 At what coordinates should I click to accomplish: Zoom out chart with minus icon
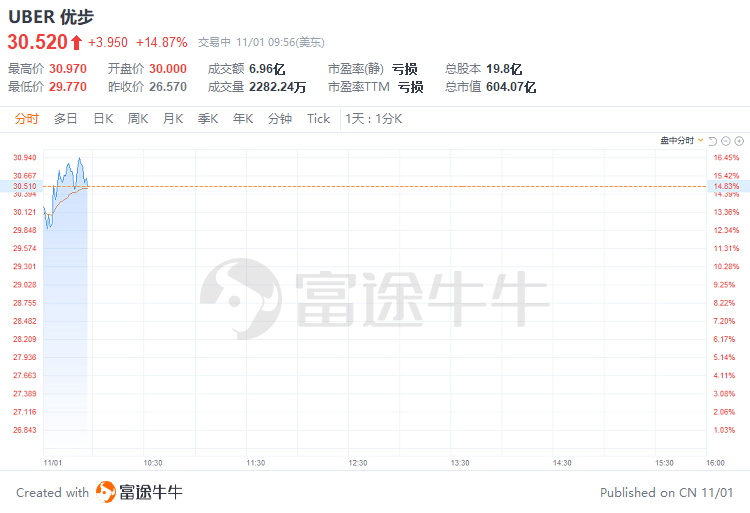point(726,141)
